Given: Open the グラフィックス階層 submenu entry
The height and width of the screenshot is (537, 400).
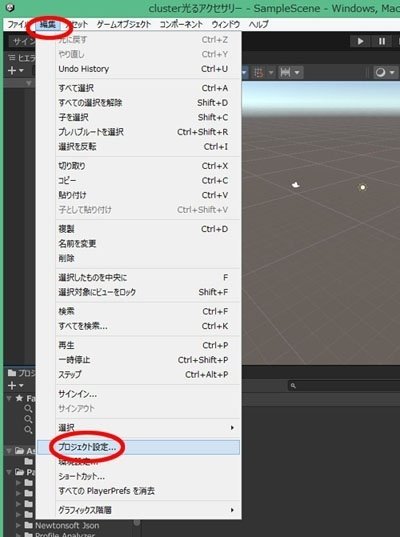Looking at the screenshot, I should 138,510.
